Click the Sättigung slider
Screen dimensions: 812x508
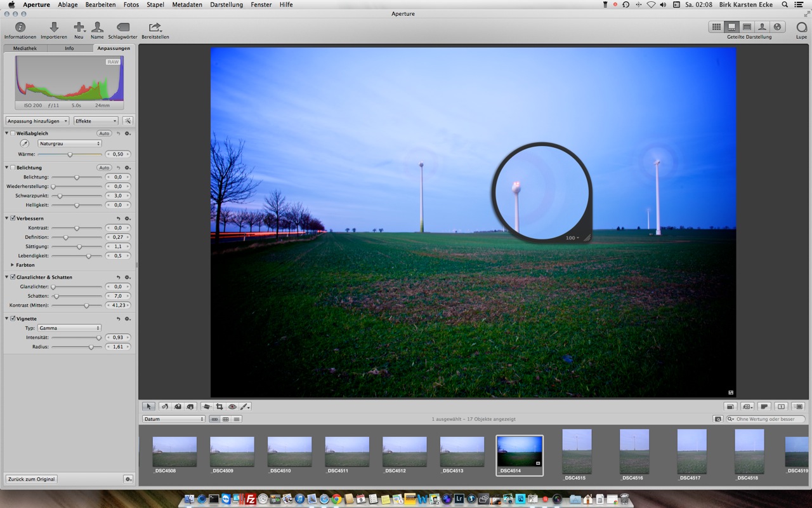coord(77,246)
